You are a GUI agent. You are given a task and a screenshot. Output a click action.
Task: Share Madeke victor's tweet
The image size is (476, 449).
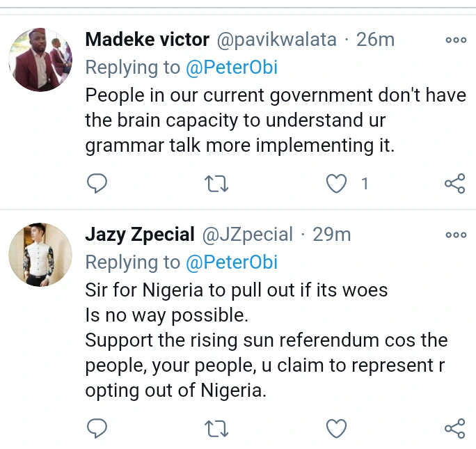(x=454, y=184)
